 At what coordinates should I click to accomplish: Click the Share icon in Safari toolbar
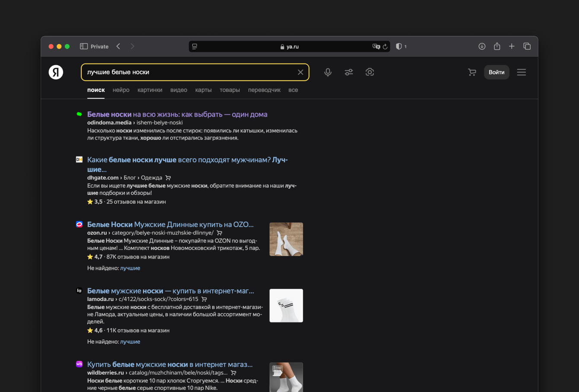pos(497,46)
